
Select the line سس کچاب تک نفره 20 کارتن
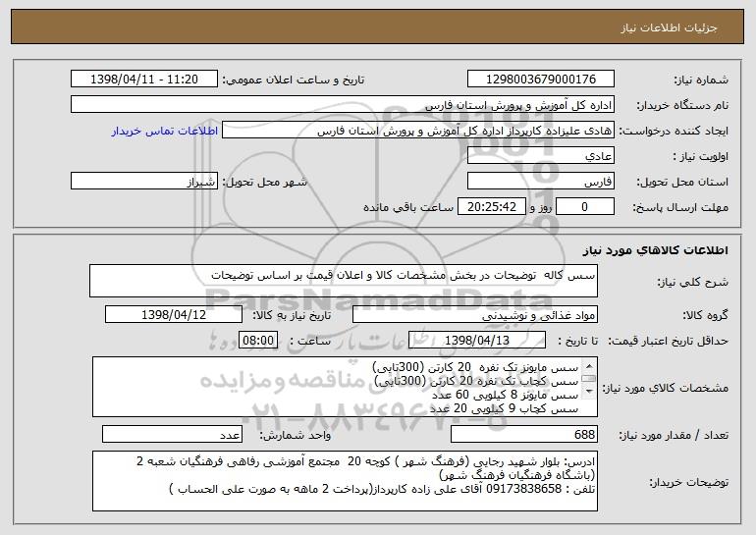[x=476, y=381]
